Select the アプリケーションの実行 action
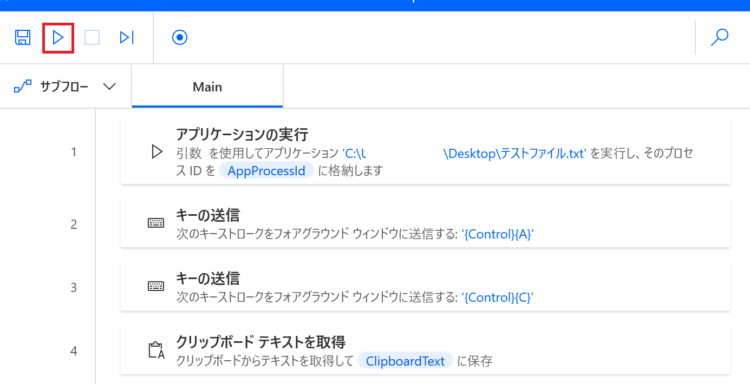Screen dimensions: 750x384 coord(425,152)
